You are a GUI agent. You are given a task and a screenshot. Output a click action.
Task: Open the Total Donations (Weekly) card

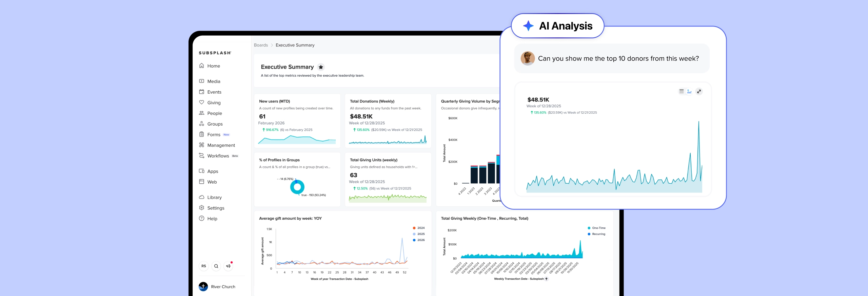click(x=388, y=121)
